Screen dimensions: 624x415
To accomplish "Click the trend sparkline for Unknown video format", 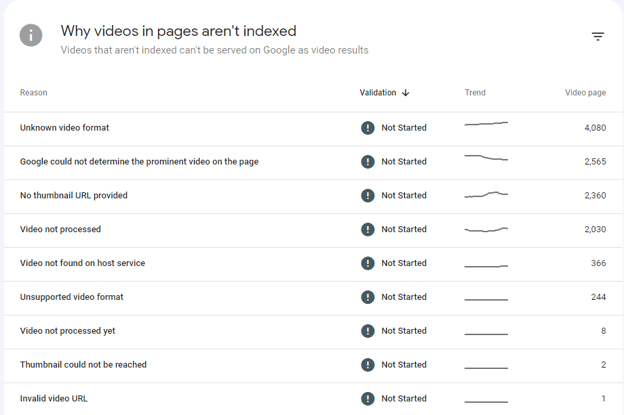I will click(486, 125).
